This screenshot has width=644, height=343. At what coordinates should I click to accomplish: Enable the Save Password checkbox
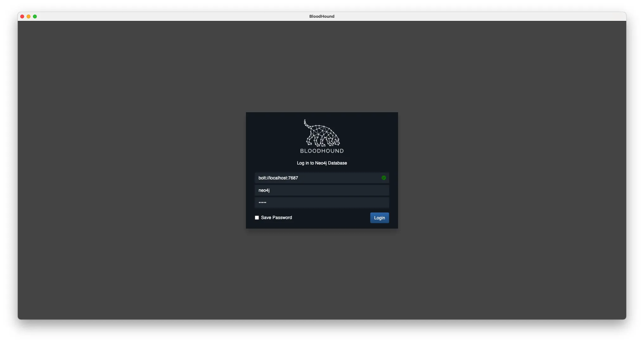coord(257,217)
